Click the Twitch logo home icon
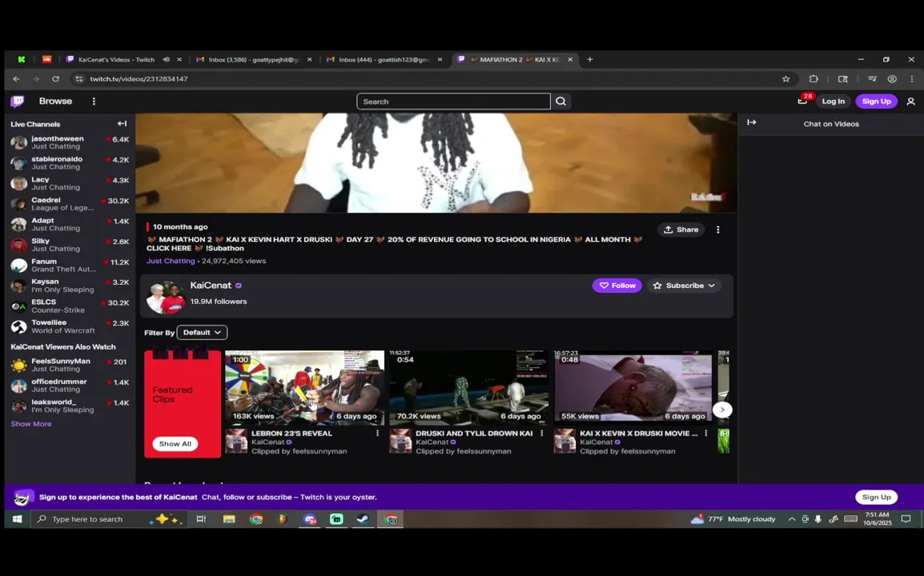 pyautogui.click(x=18, y=102)
